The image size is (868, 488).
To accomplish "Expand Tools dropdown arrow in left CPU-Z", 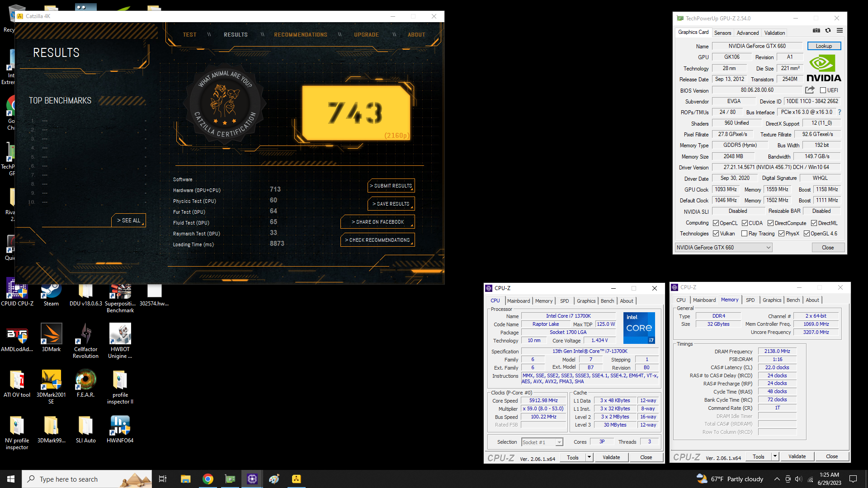I will coord(589,457).
